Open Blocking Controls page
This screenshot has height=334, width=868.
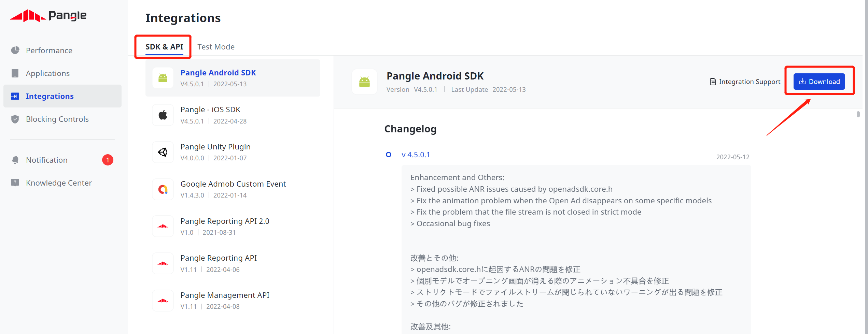click(x=57, y=119)
